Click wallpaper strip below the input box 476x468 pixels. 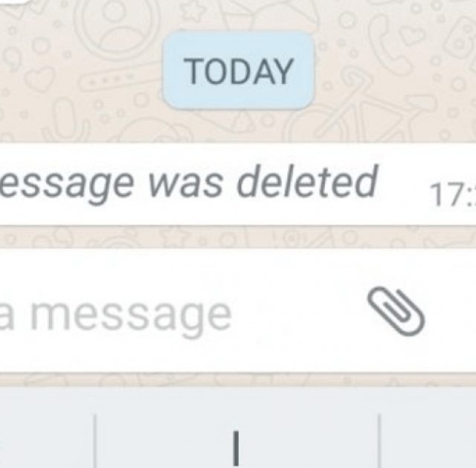tap(238, 379)
